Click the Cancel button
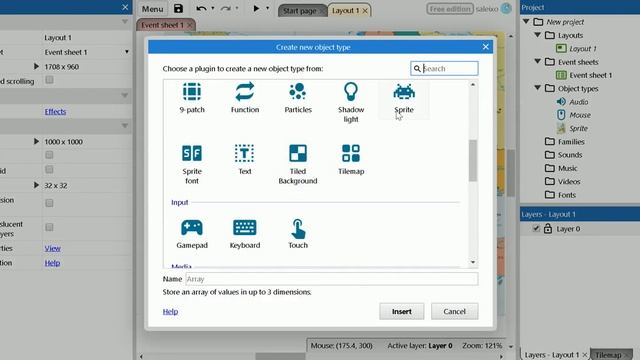 pyautogui.click(x=454, y=311)
